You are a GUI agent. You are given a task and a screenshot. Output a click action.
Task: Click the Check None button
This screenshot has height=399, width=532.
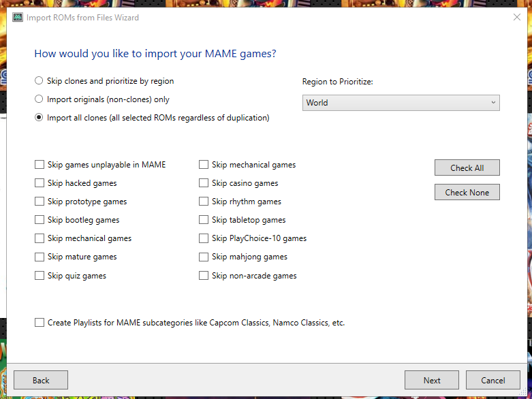467,192
